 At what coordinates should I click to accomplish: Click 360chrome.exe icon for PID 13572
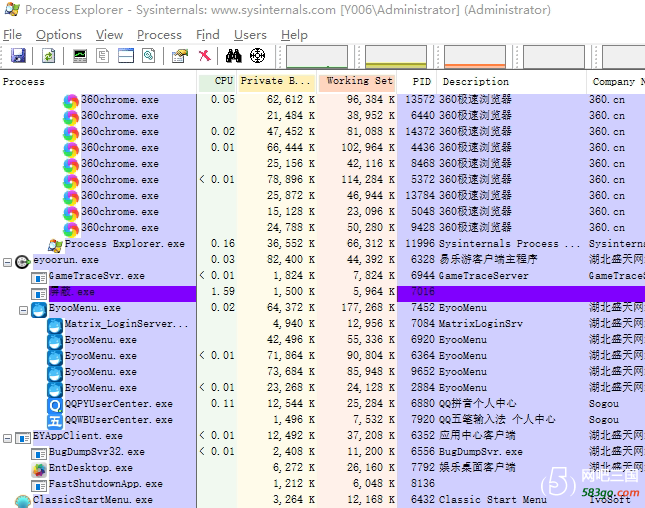click(x=71, y=102)
